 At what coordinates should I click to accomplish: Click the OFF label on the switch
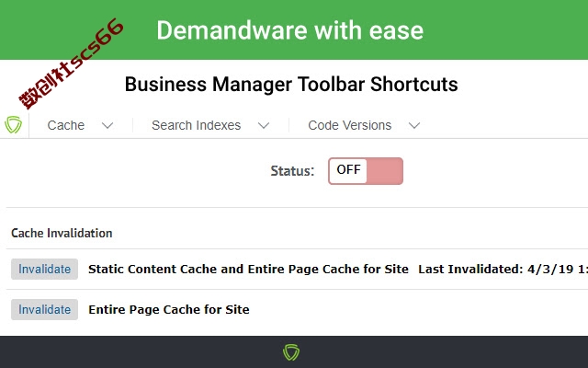coord(348,169)
